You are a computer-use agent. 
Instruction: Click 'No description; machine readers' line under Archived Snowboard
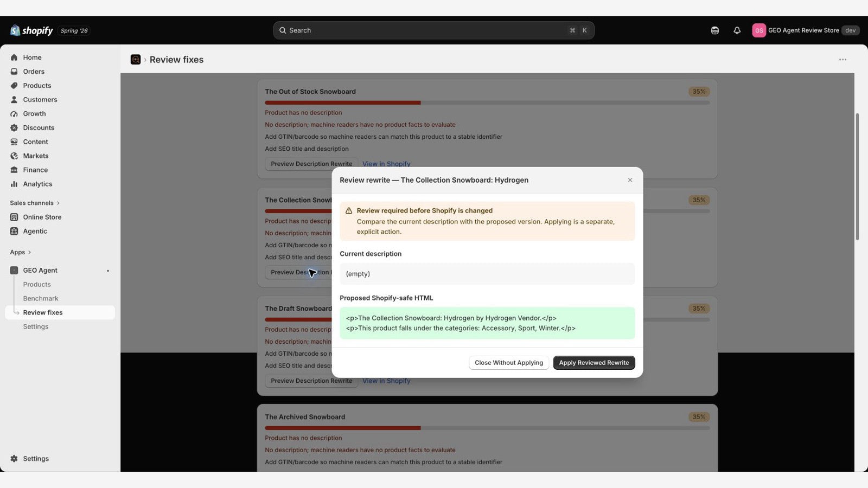(360, 450)
